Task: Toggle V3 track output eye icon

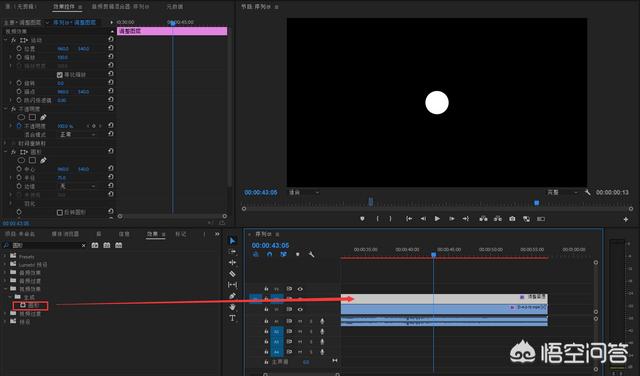Action: pos(300,289)
